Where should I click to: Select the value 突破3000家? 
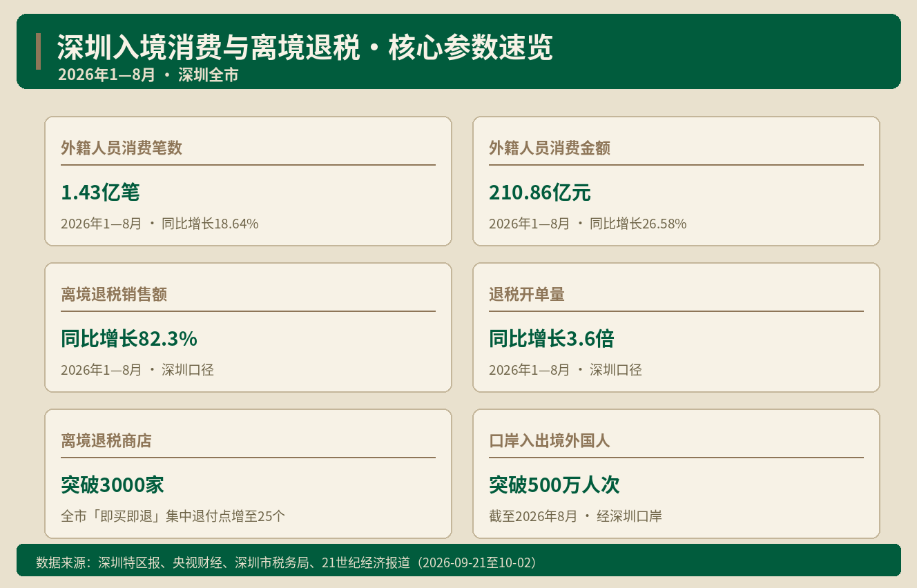pos(113,485)
